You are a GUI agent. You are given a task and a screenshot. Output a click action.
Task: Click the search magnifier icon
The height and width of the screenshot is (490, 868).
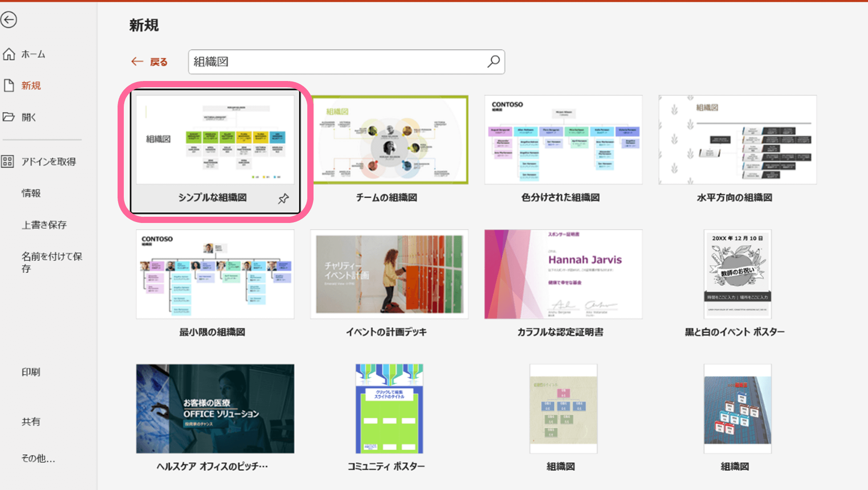(493, 61)
